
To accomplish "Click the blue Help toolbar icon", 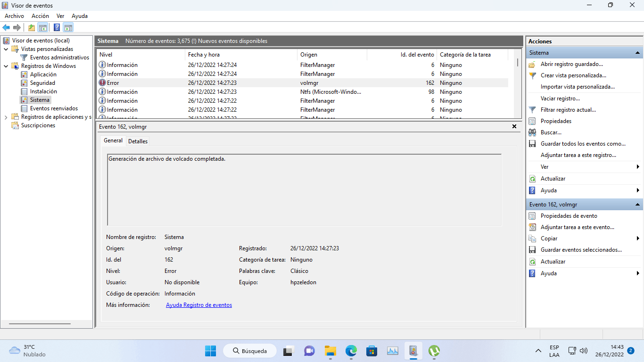I will click(x=57, y=27).
